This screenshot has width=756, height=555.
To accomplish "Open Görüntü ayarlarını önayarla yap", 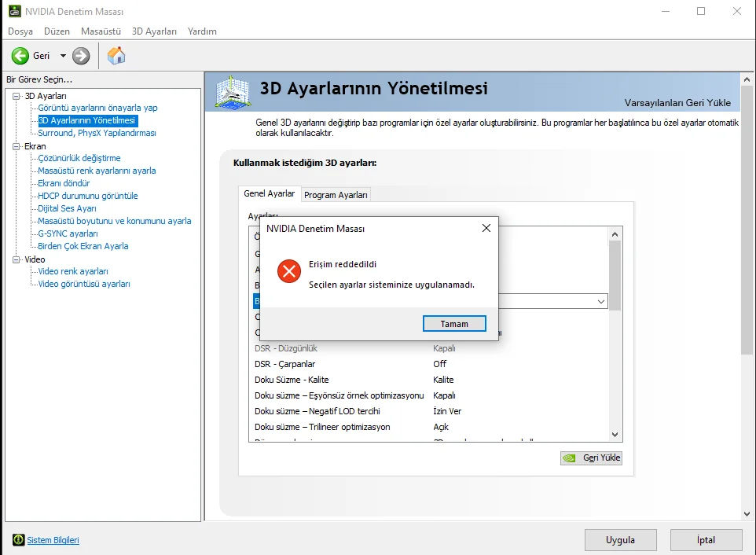I will click(x=98, y=108).
